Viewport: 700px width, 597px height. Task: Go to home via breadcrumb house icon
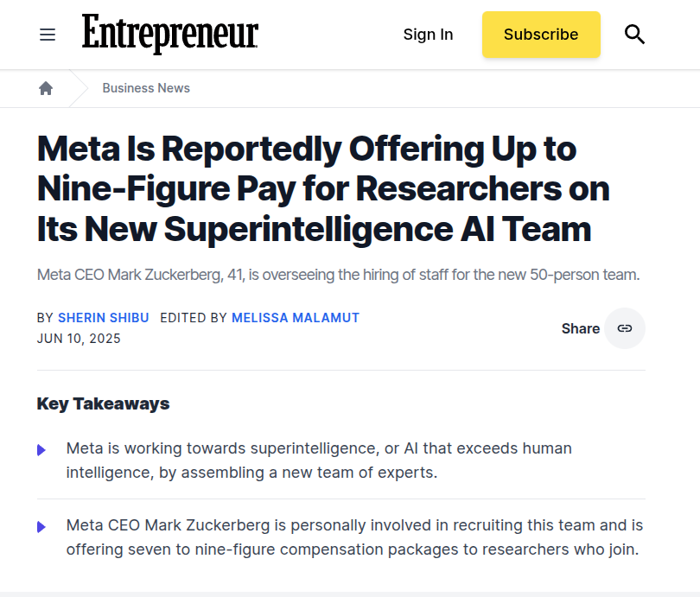click(46, 88)
